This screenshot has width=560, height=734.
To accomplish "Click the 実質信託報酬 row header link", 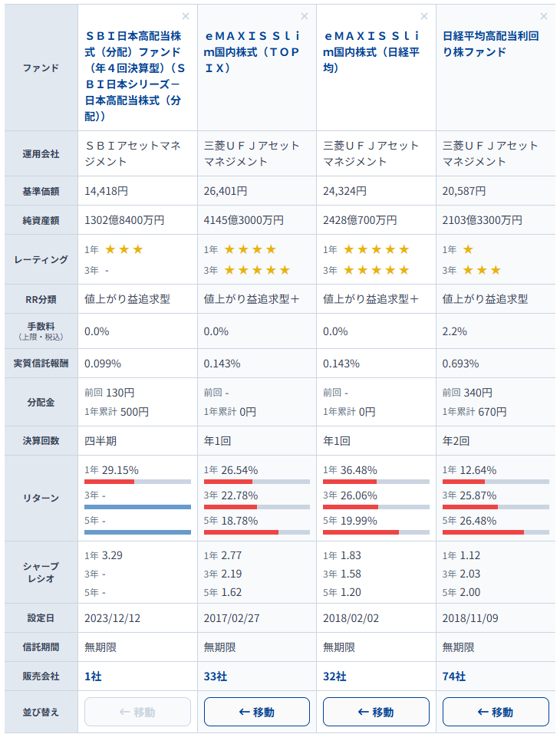I will pos(41,363).
